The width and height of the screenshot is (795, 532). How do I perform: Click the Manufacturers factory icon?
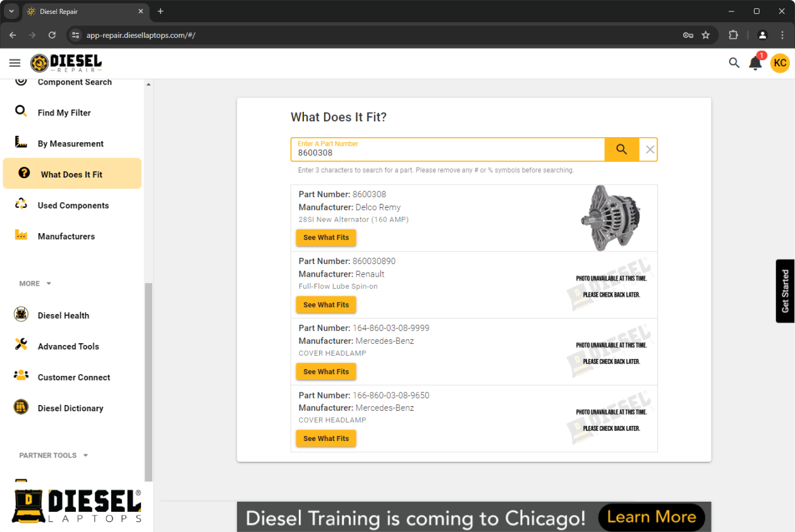(x=21, y=235)
